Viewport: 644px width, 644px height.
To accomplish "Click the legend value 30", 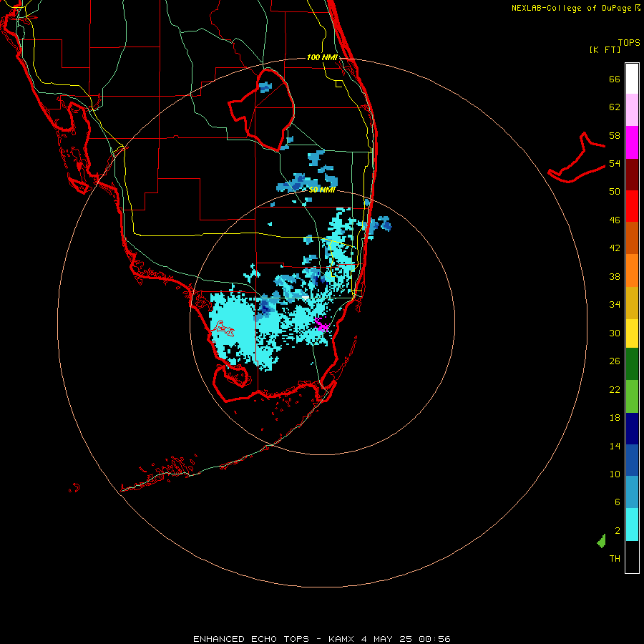I will point(615,333).
